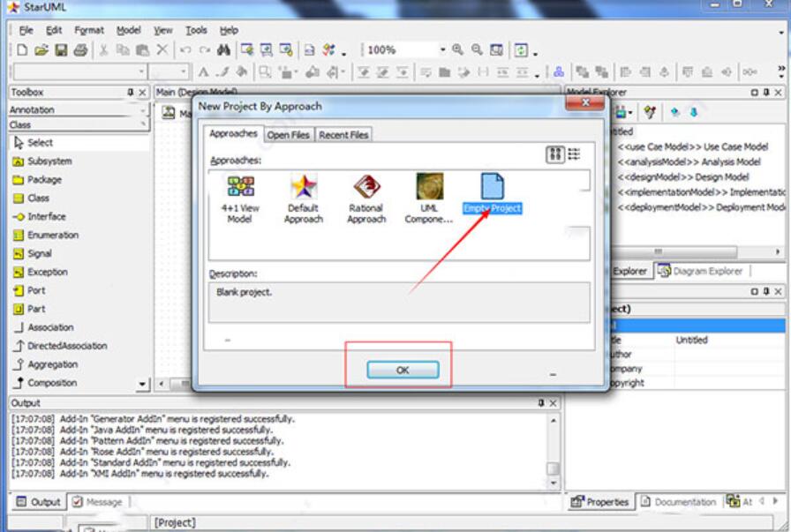Viewport: 791px width, 532px height.
Task: Select the Aggregation tool in Toolbox
Action: click(45, 364)
